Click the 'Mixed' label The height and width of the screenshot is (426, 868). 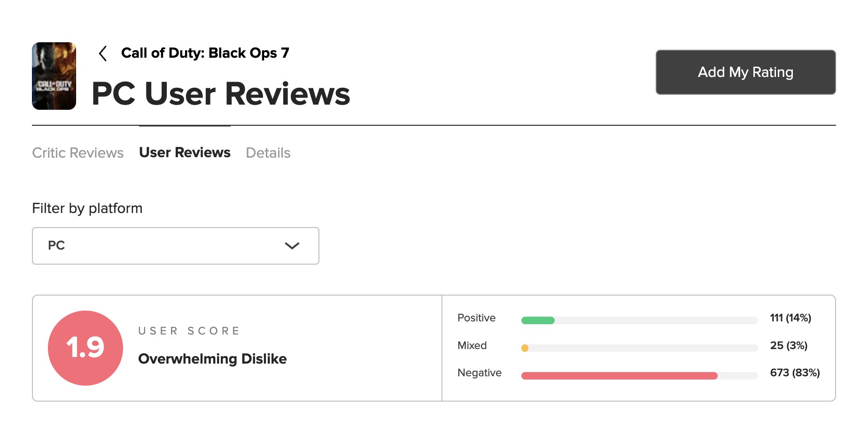[472, 346]
